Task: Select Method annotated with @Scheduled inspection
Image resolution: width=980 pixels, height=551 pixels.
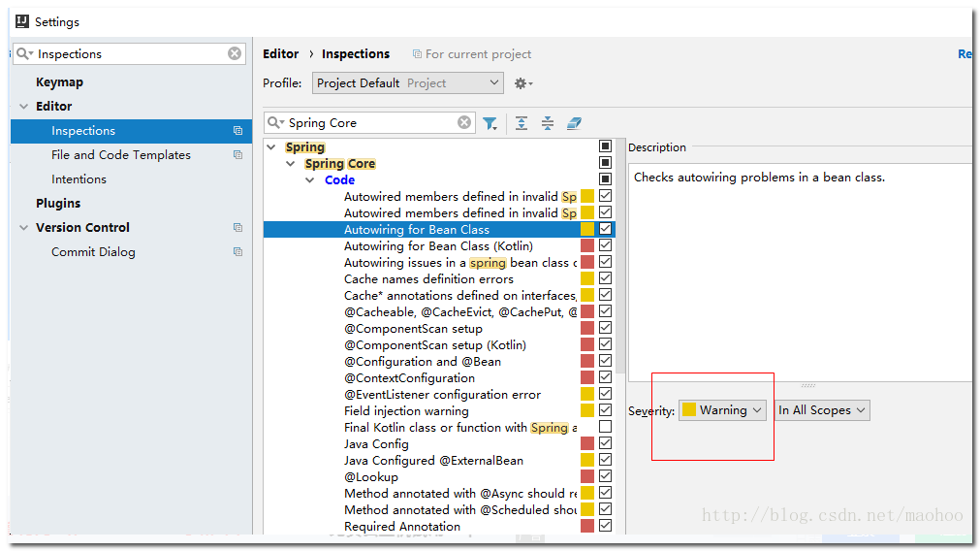Action: coord(460,509)
